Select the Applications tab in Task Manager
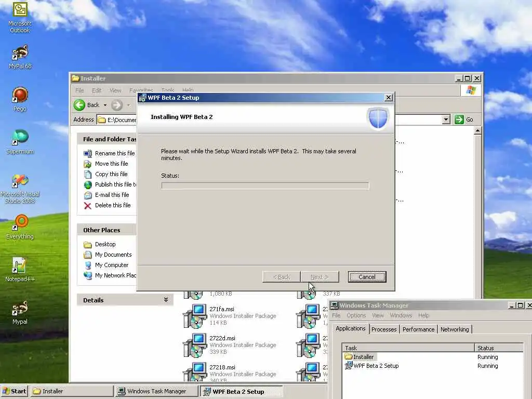Screen dimensions: 532x399 [x=351, y=328]
